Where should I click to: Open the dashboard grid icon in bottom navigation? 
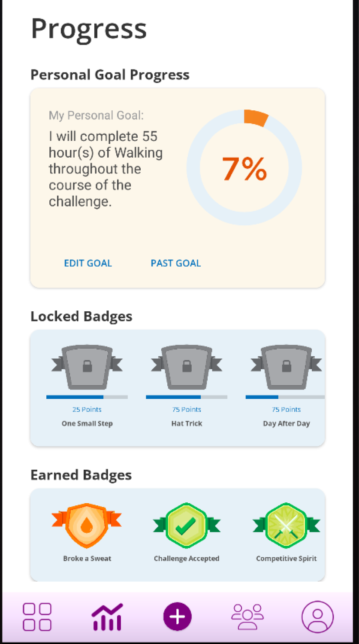pyautogui.click(x=37, y=617)
